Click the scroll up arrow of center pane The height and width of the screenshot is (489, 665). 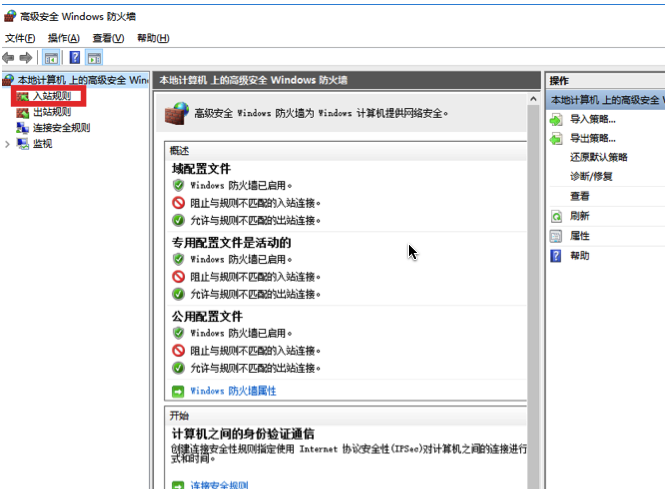pos(533,99)
